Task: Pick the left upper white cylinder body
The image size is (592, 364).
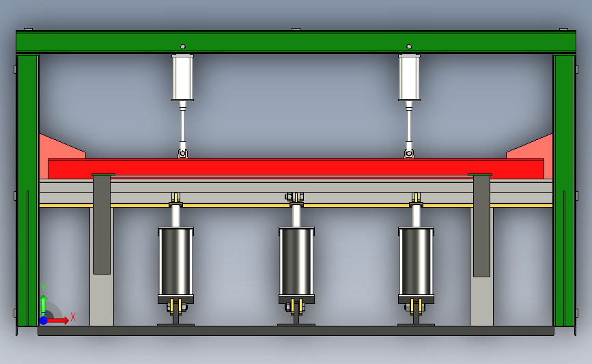Action: 183,78
